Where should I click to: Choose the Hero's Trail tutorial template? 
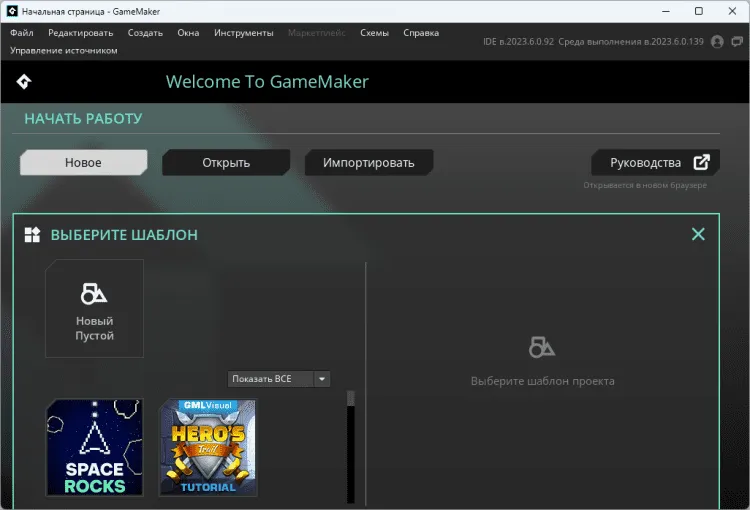point(208,447)
